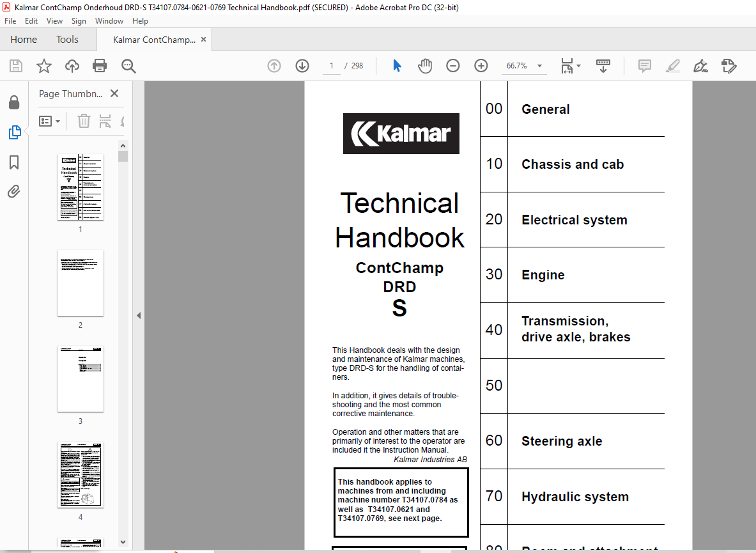Select page 3 thumbnail
The height and width of the screenshot is (553, 756).
80,379
